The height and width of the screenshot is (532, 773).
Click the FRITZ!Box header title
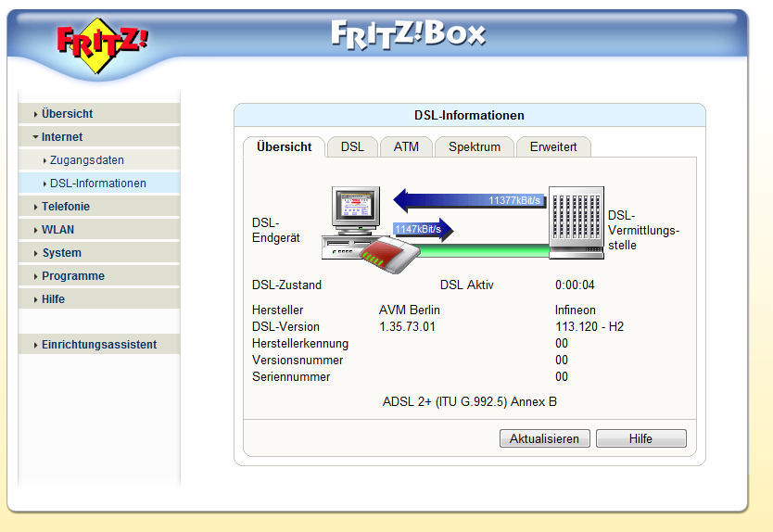(408, 34)
